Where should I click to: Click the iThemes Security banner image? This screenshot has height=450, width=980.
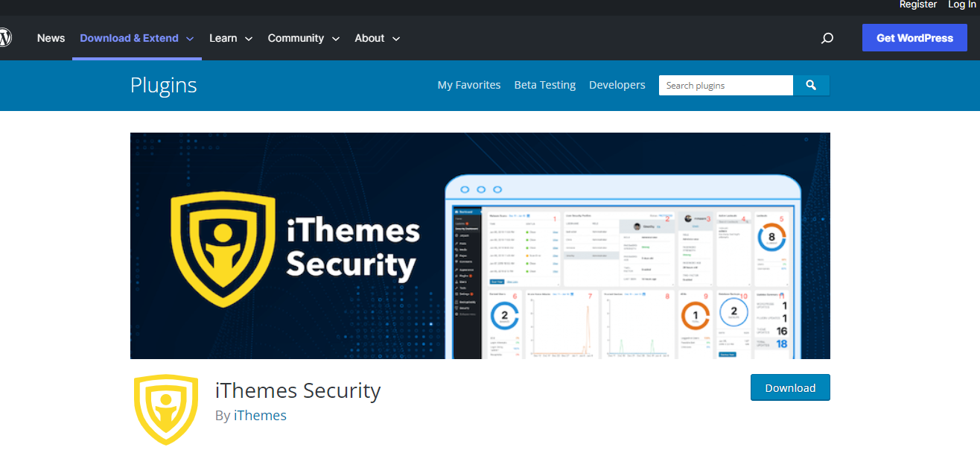[480, 246]
